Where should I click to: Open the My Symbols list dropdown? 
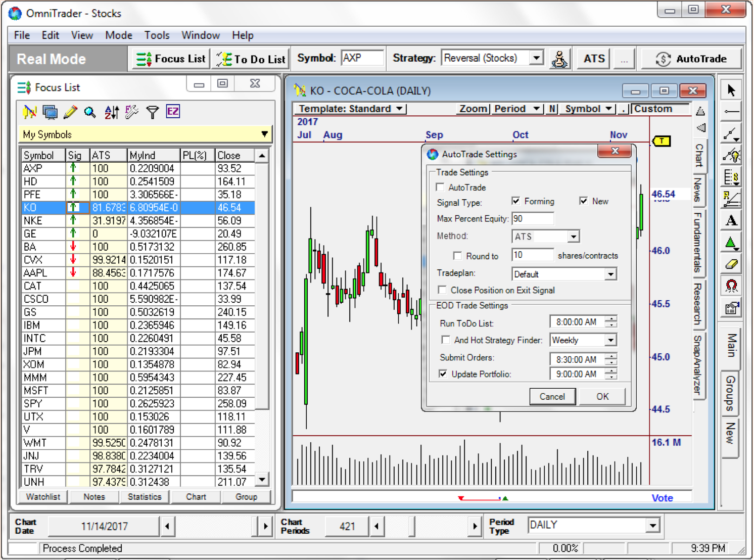click(x=264, y=134)
